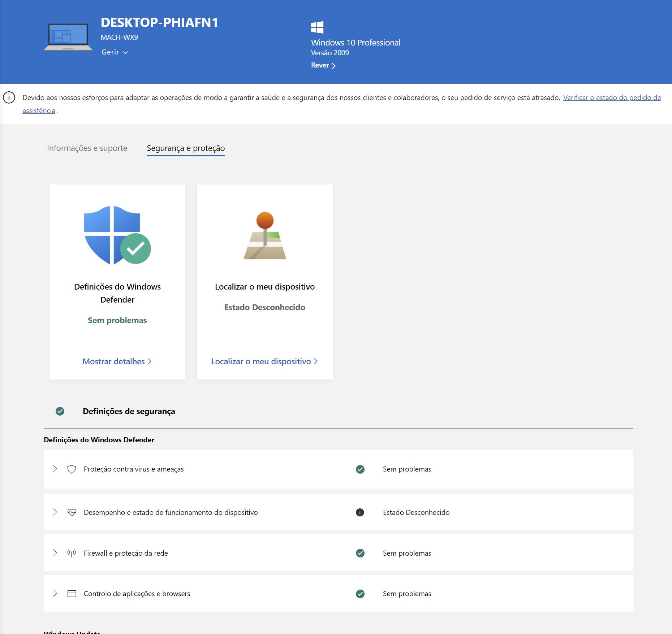Click Sem problemas status in Defender card
The image size is (672, 634).
point(117,320)
